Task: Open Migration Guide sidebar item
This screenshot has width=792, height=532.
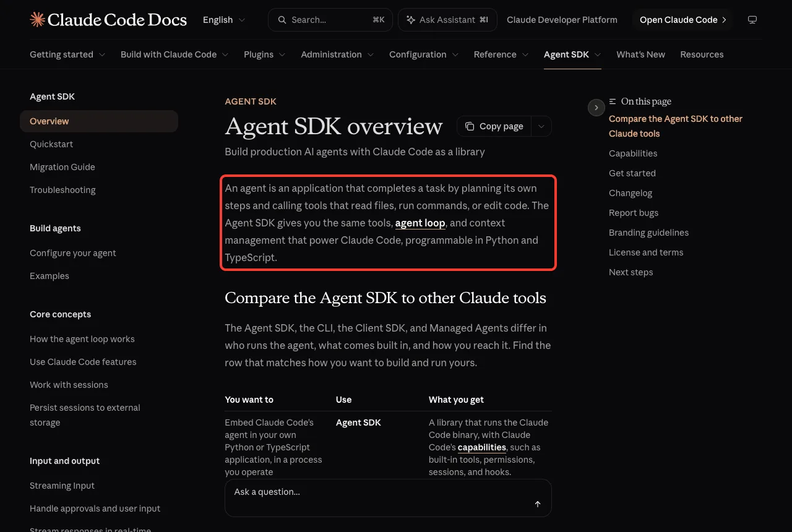Action: click(x=62, y=167)
